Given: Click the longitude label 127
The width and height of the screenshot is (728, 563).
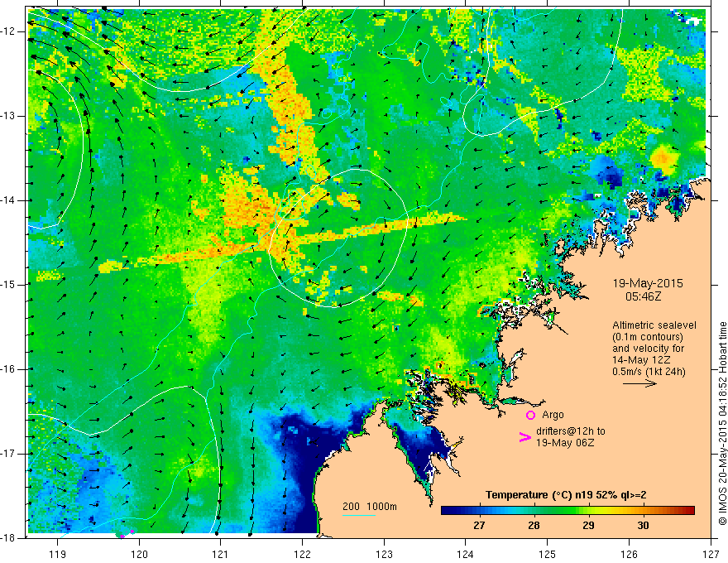Looking at the screenshot, I should point(711,554).
